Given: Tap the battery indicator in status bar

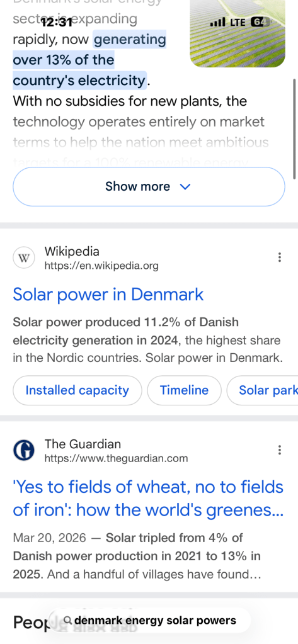Looking at the screenshot, I should [x=260, y=22].
